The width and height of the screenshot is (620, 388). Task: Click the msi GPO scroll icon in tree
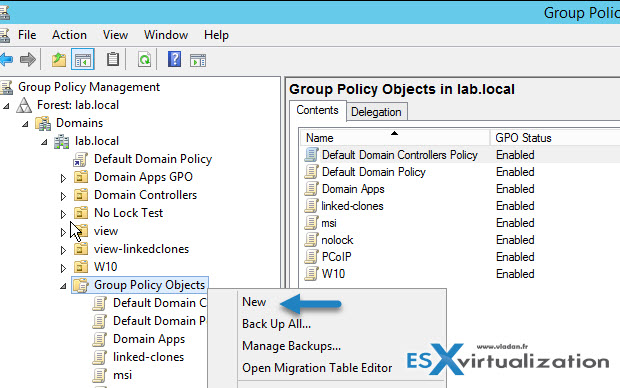tap(100, 375)
